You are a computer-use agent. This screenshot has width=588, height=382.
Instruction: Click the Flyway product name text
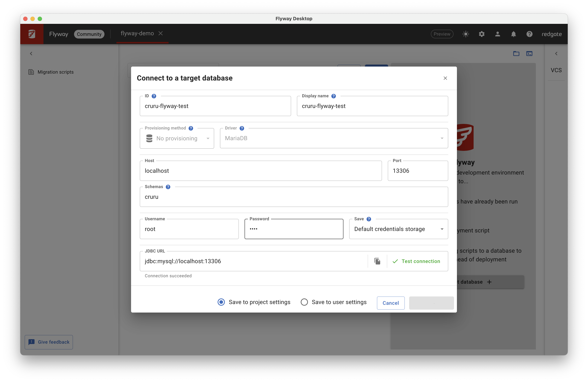tap(58, 34)
